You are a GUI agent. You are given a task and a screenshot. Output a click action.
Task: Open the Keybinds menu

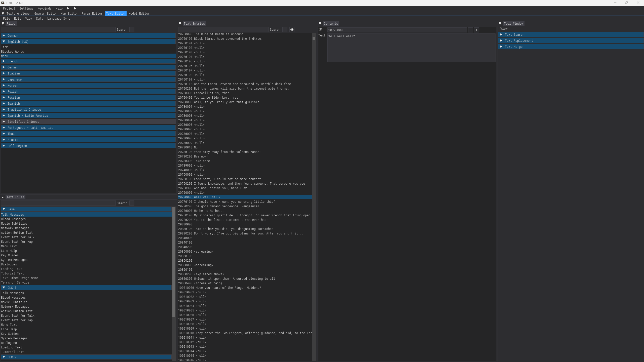pos(45,8)
